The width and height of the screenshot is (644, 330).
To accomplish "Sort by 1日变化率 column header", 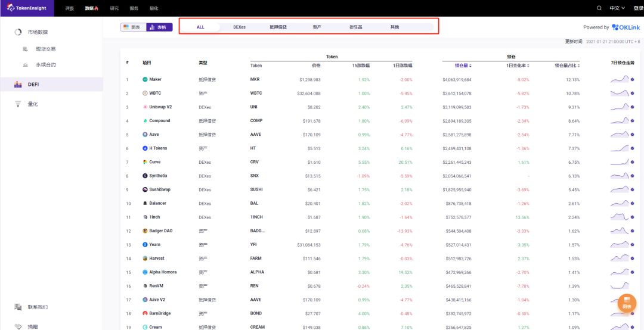I will [x=518, y=66].
